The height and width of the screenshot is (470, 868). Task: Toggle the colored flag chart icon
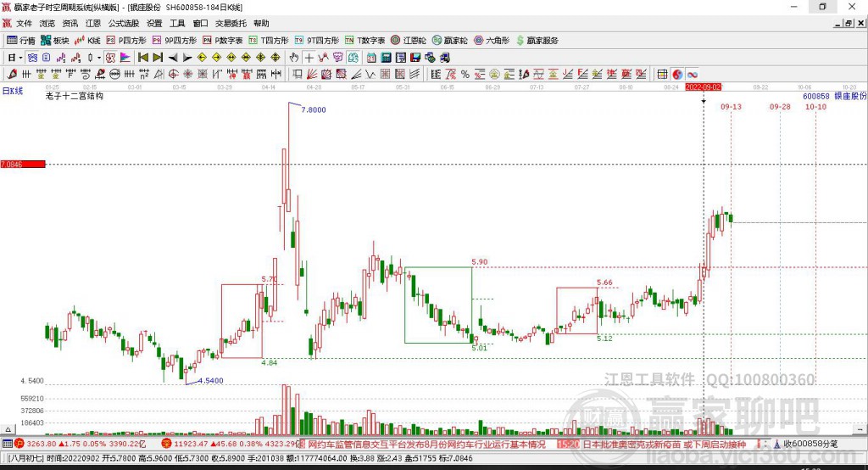tap(125, 58)
